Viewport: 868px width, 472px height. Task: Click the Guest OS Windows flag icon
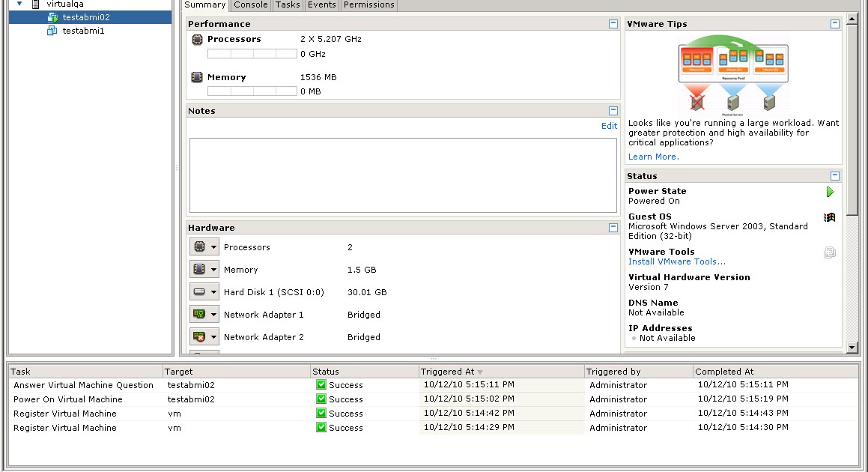(x=829, y=217)
